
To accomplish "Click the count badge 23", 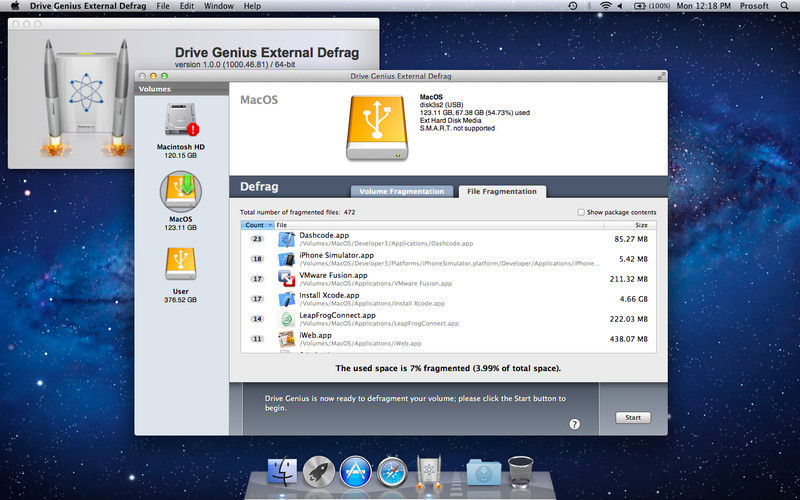I will point(257,239).
